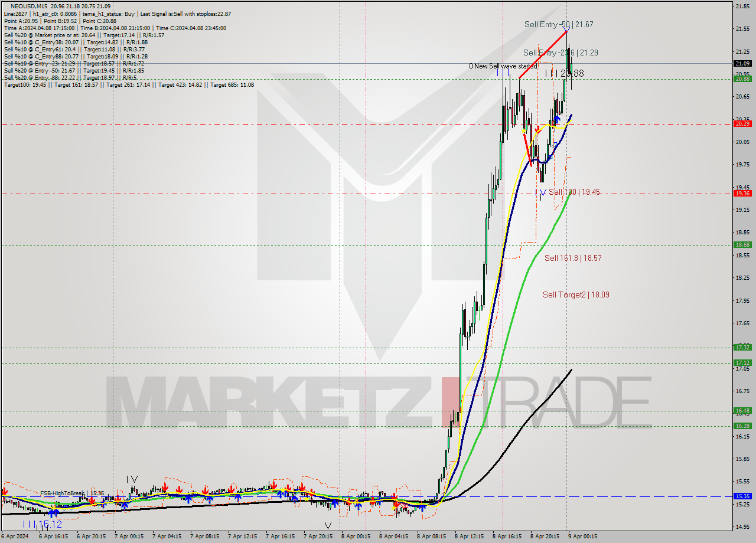
Task: Click the 'I I I 20.88' wave label
Action: pyautogui.click(x=564, y=73)
